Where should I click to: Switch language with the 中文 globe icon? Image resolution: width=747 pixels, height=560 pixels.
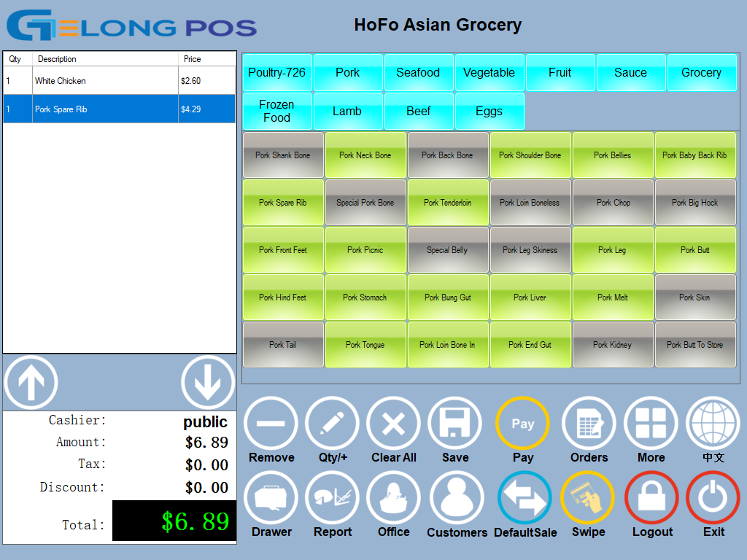tap(713, 424)
